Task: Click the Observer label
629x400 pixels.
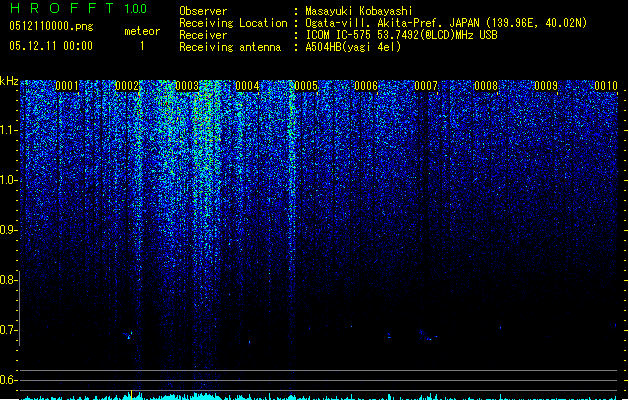Action: pos(203,11)
